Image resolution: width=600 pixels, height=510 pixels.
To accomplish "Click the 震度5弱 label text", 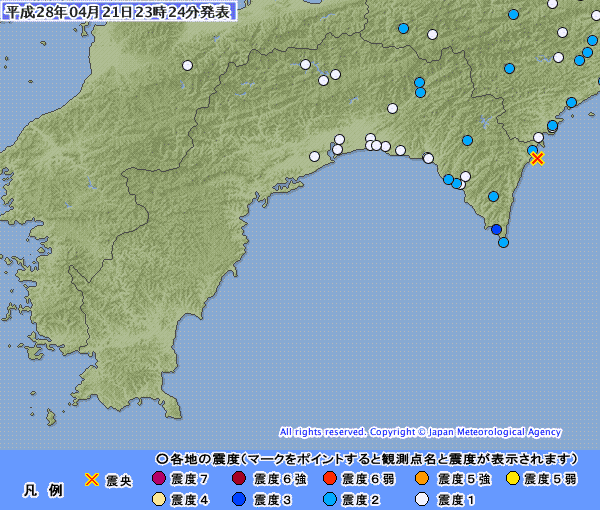I will 550,479.
